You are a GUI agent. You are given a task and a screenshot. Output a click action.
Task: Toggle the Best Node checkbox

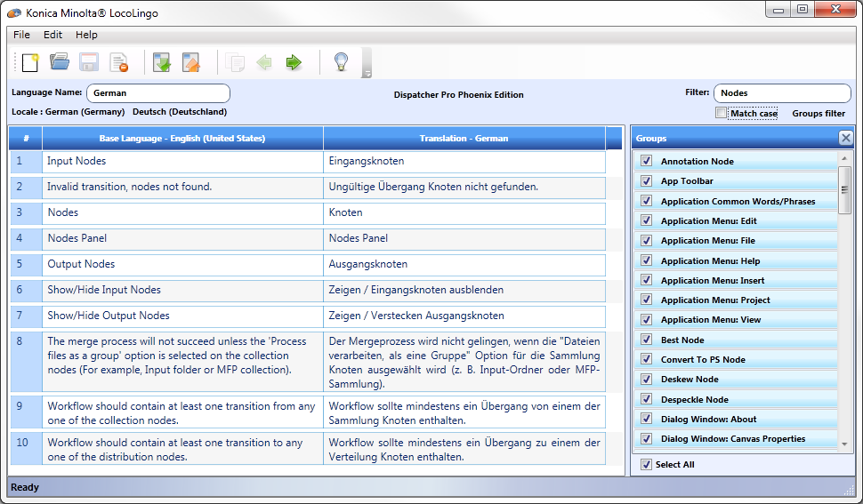pos(647,340)
